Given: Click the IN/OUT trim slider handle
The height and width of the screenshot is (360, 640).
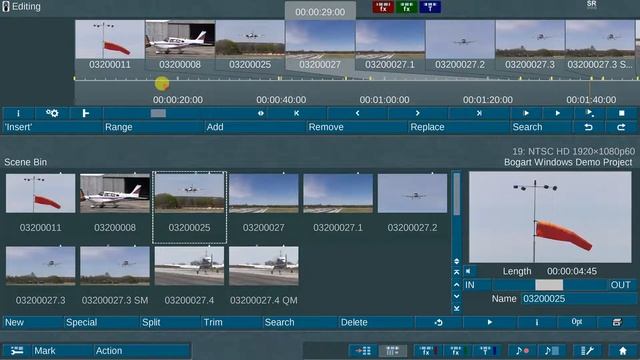Looking at the screenshot, I should (x=549, y=285).
